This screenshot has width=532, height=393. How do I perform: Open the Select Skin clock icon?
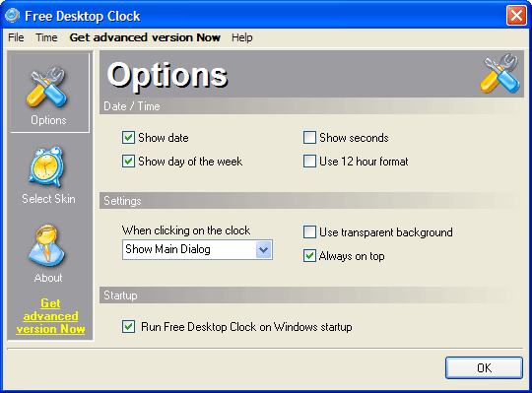pos(46,167)
